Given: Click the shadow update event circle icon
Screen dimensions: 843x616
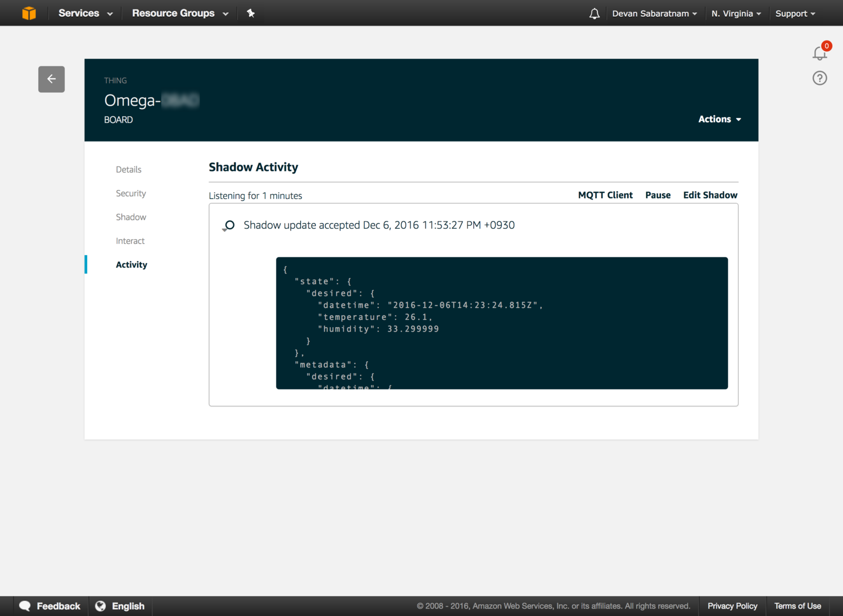Looking at the screenshot, I should pyautogui.click(x=229, y=225).
